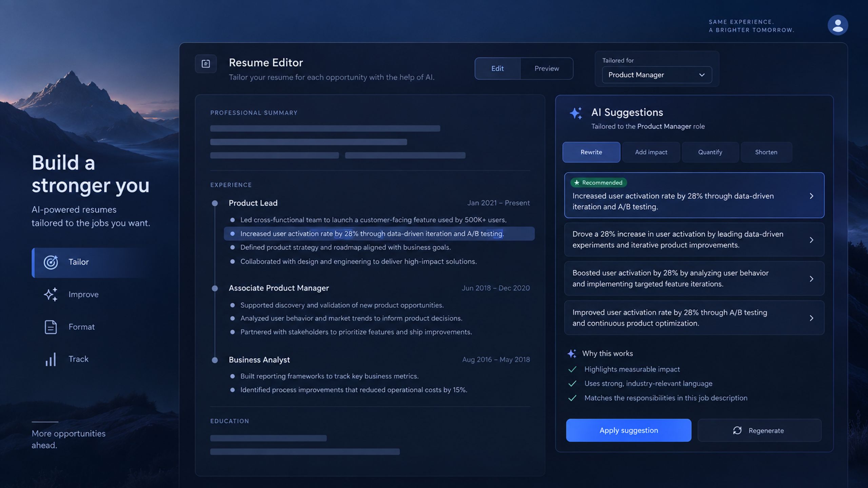This screenshot has width=868, height=488.
Task: Open the Product Manager role dropdown
Action: pyautogui.click(x=657, y=75)
